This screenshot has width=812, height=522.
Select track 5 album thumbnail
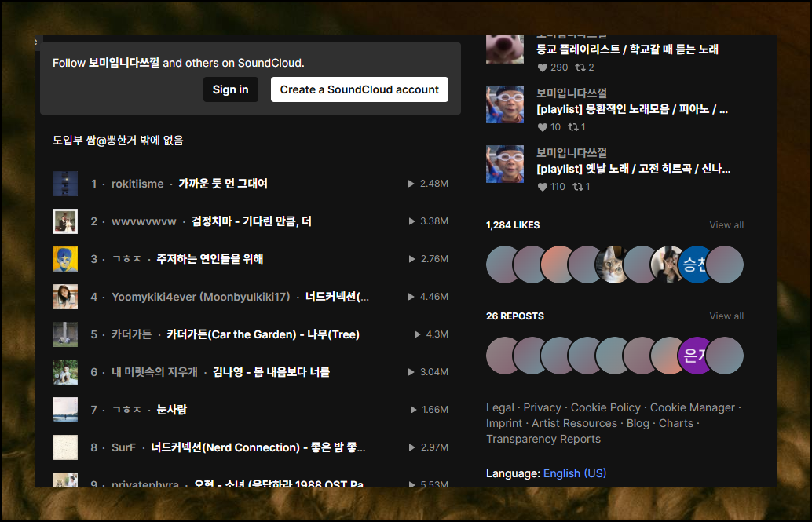click(65, 334)
